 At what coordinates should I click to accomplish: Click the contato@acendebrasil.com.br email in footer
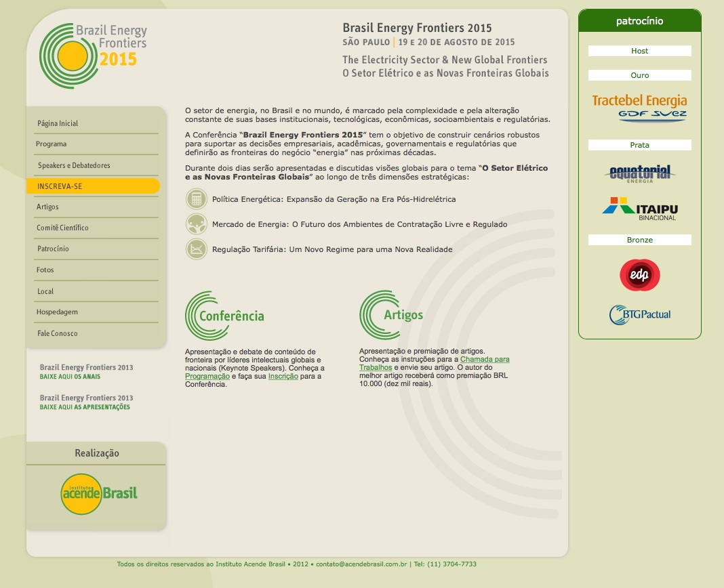[x=361, y=564]
